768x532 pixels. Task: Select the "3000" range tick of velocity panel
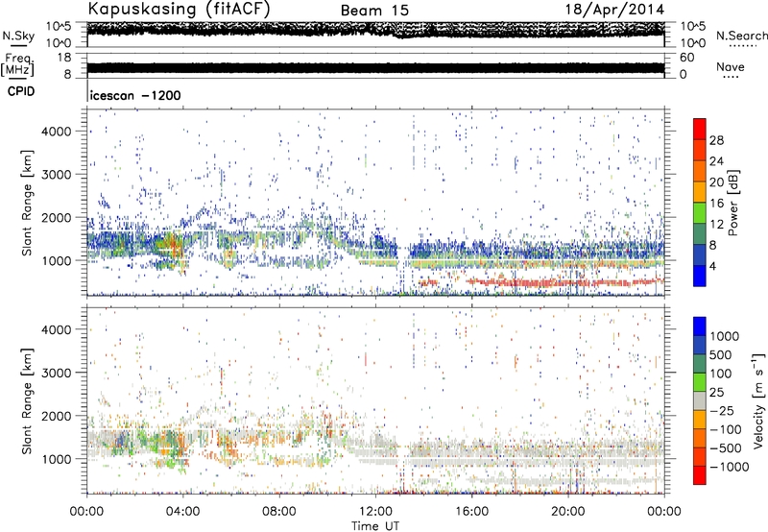pyautogui.click(x=57, y=373)
